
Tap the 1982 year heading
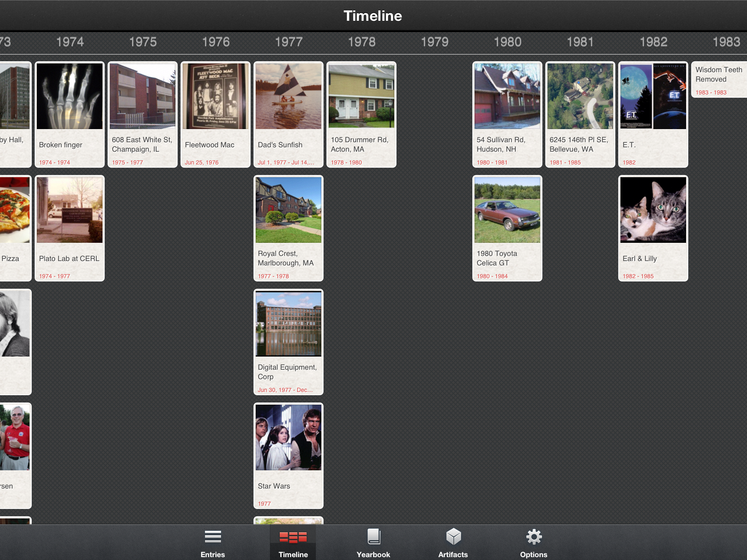pyautogui.click(x=653, y=42)
